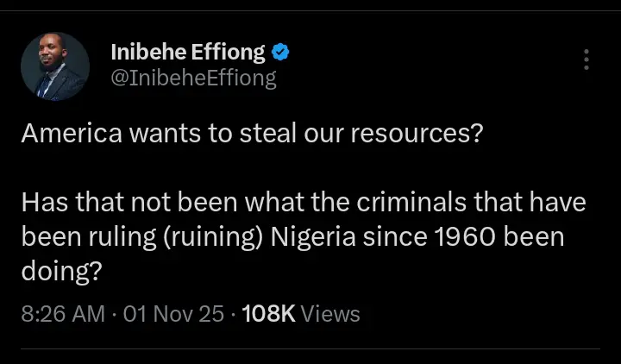Open the three-dot more options menu

click(x=586, y=59)
